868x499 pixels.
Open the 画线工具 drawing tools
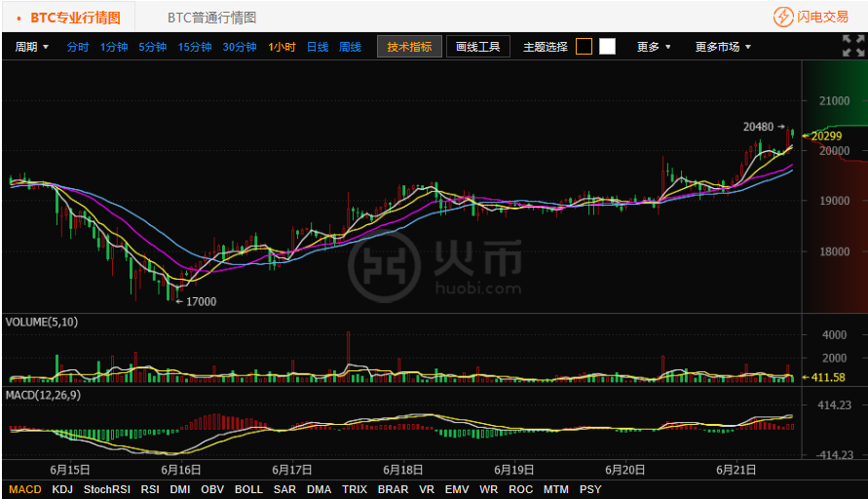click(x=477, y=47)
